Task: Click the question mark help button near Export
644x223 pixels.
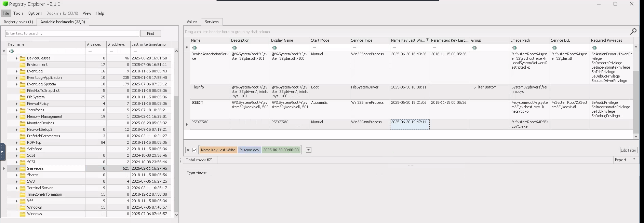Action: [634, 160]
